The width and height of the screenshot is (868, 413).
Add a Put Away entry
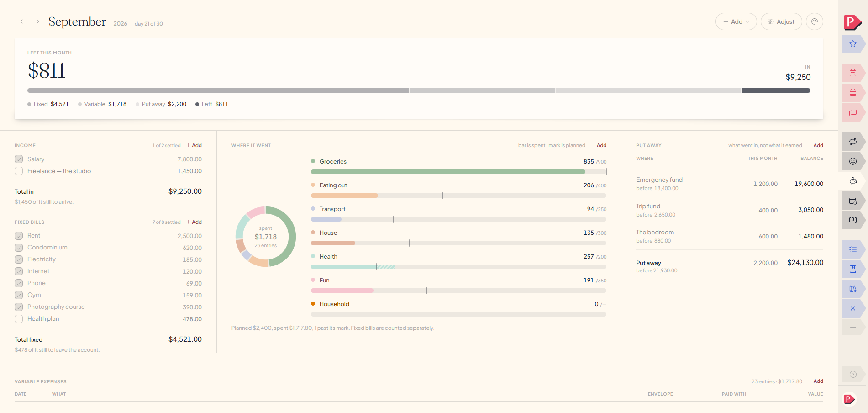[815, 145]
